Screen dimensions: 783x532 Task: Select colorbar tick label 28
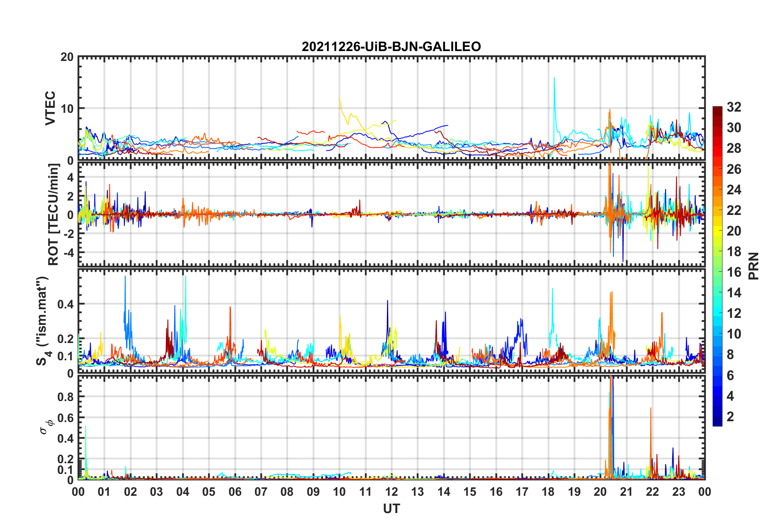(x=734, y=148)
